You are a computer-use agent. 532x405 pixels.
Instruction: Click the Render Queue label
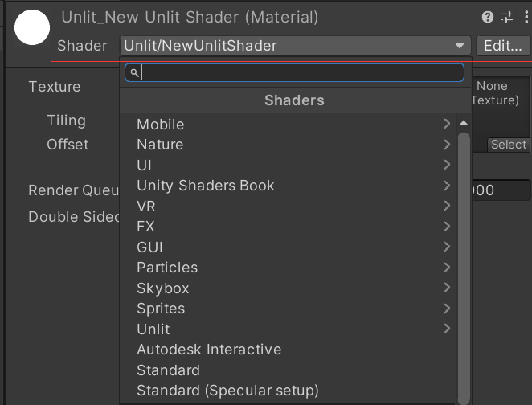coord(74,190)
